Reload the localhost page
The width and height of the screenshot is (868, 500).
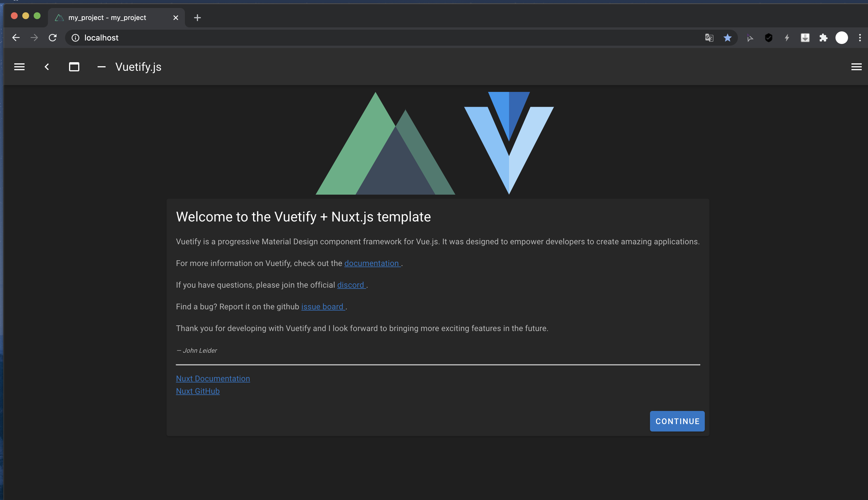tap(53, 37)
